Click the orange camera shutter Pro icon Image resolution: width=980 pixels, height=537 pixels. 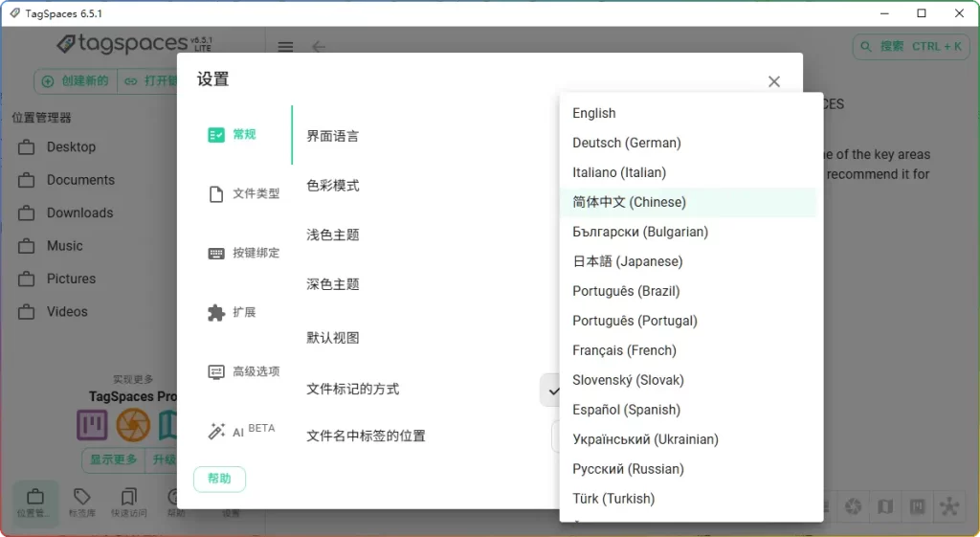(x=133, y=426)
